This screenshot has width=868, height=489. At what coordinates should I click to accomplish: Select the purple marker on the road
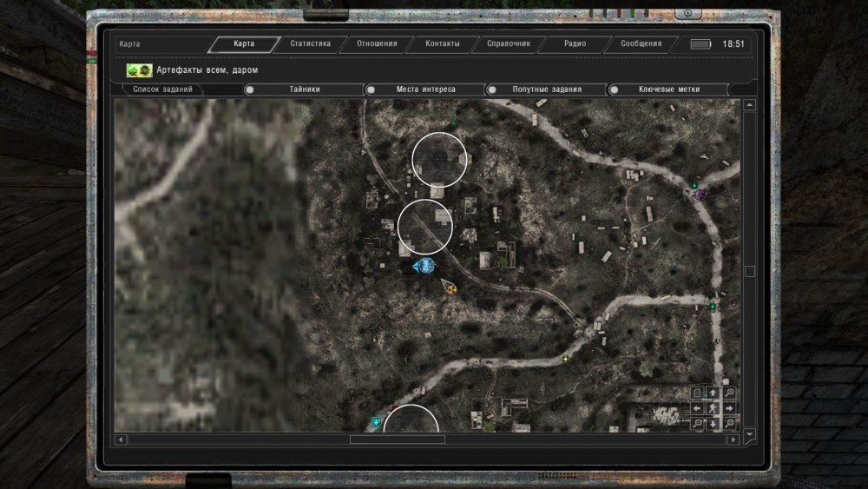(x=700, y=195)
